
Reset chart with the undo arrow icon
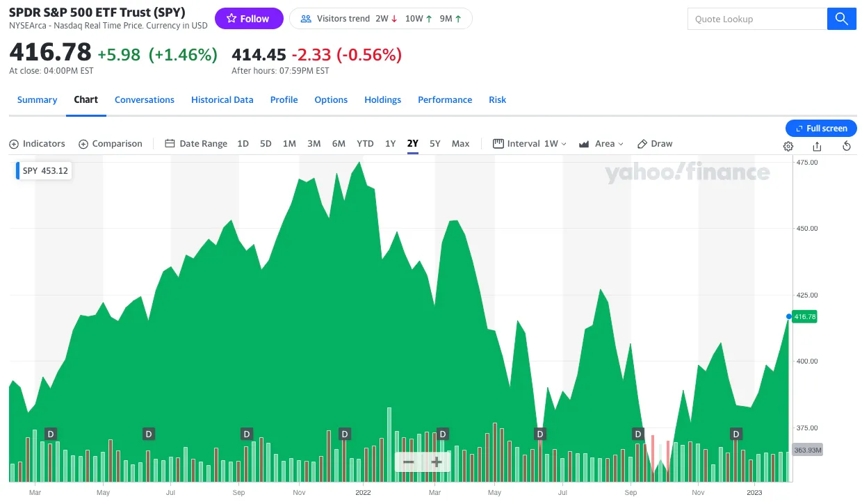click(x=847, y=146)
